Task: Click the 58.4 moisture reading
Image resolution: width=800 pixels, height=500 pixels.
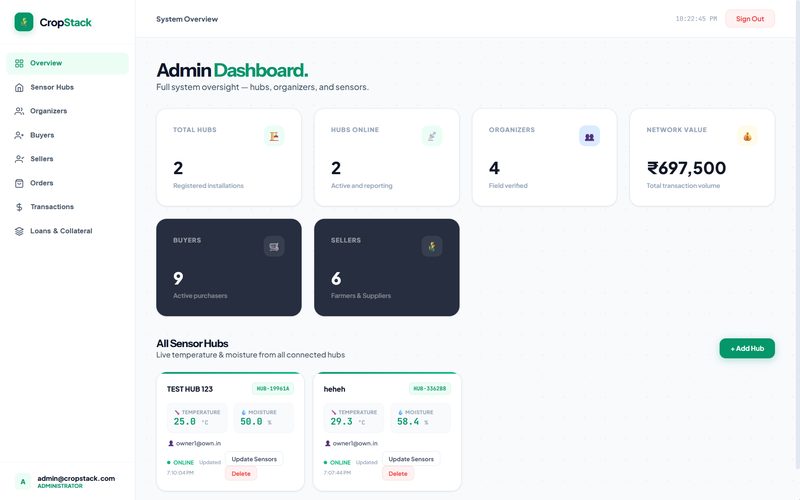Action: pos(408,422)
